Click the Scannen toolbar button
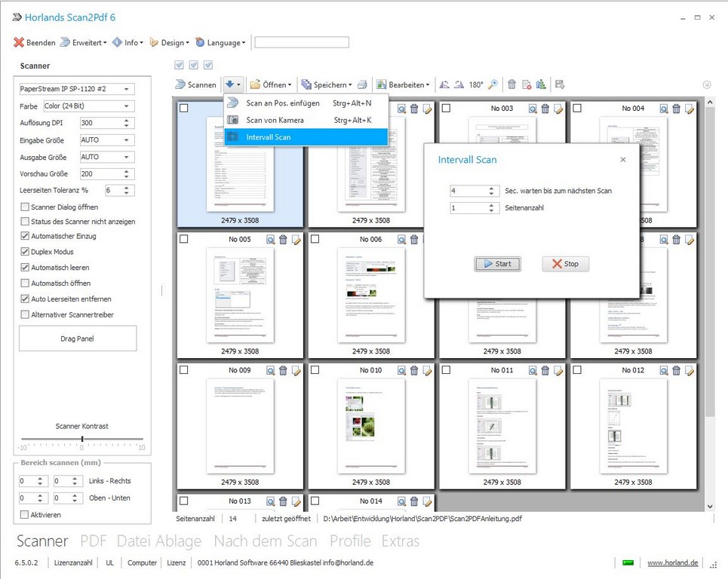This screenshot has height=579, width=728. pyautogui.click(x=195, y=84)
